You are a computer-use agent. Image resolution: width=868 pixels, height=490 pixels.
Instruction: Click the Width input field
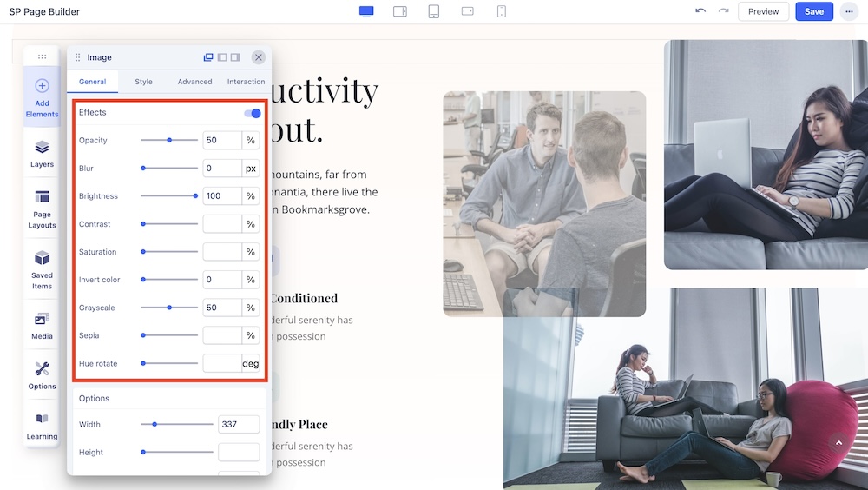(239, 424)
